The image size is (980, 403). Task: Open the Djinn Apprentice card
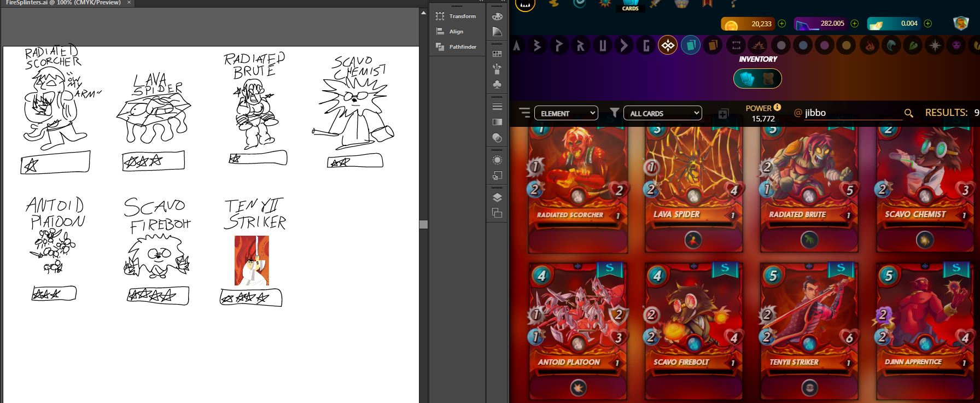(925, 331)
